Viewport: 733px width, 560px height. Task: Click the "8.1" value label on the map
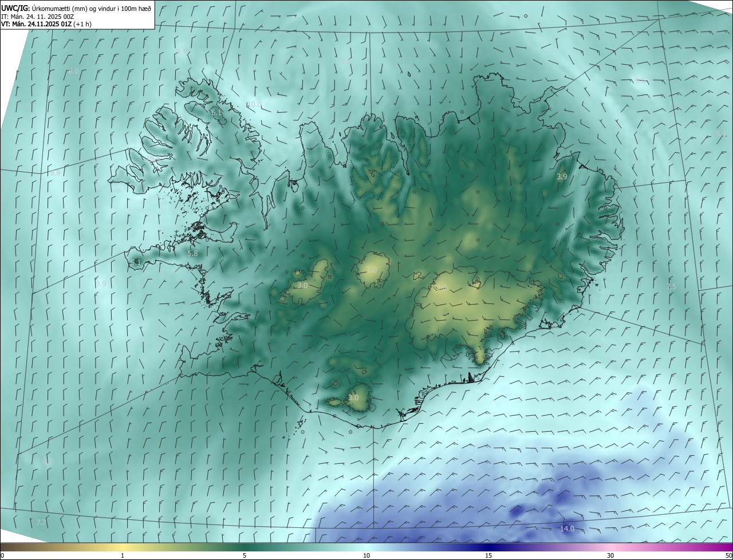pos(720,134)
